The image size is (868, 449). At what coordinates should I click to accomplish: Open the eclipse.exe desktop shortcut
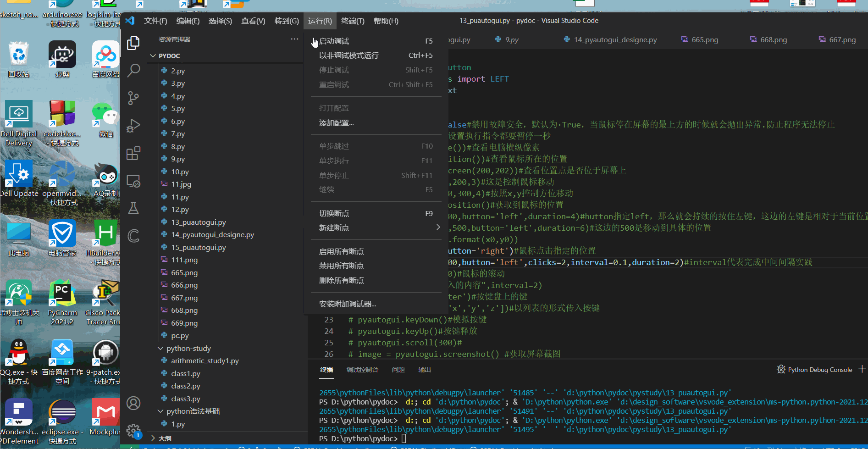pyautogui.click(x=62, y=422)
